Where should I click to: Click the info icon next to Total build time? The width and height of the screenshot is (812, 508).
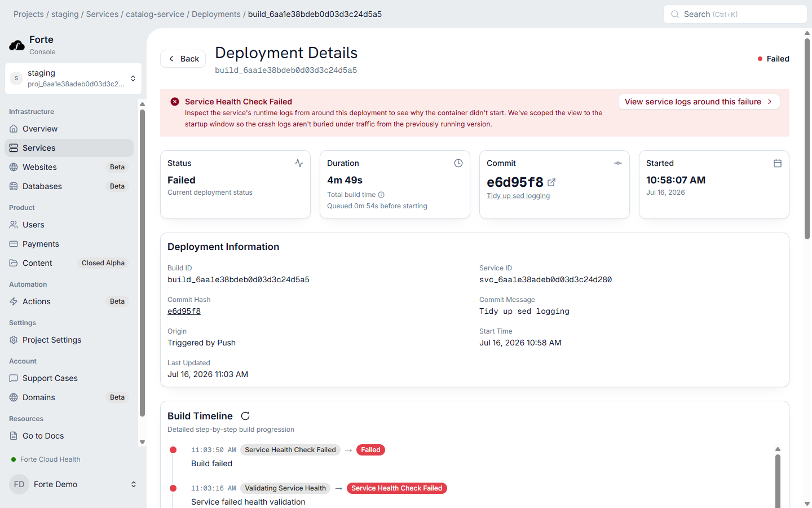(x=381, y=195)
